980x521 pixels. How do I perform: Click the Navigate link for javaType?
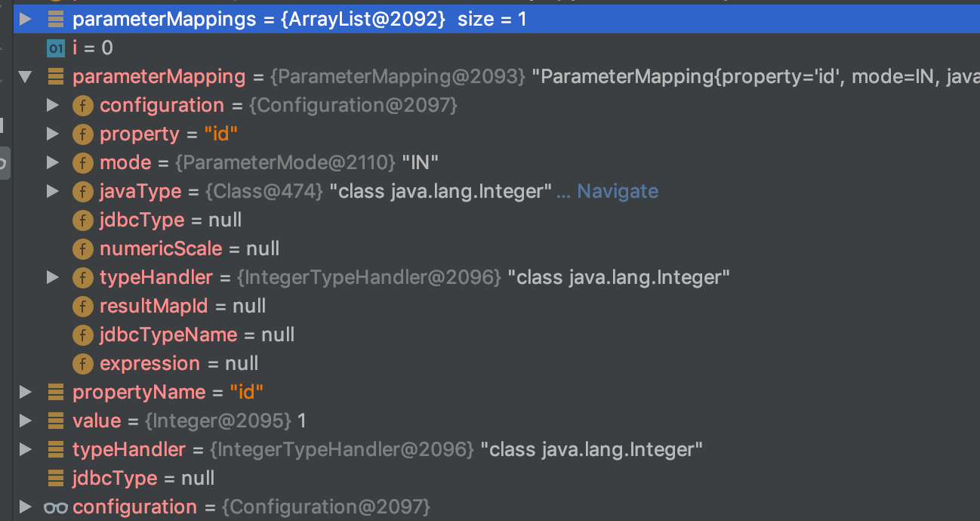[617, 192]
